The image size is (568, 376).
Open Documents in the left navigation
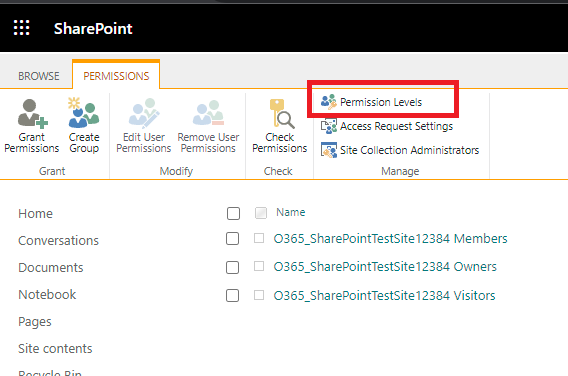click(x=51, y=268)
